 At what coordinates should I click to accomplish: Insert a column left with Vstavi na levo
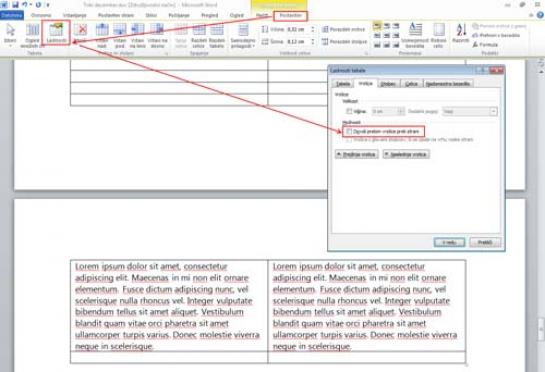tap(138, 35)
